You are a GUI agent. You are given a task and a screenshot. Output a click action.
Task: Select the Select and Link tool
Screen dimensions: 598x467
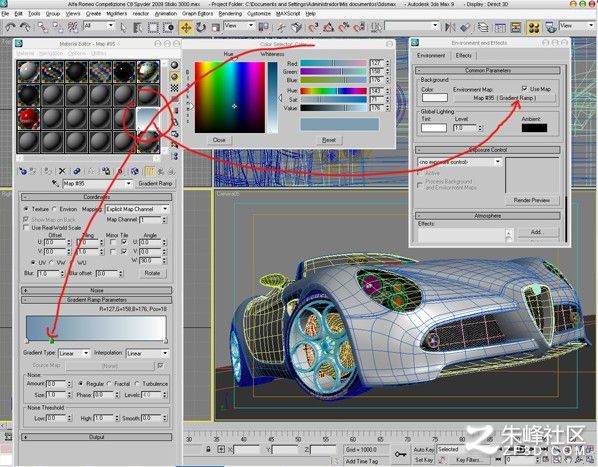click(x=43, y=27)
